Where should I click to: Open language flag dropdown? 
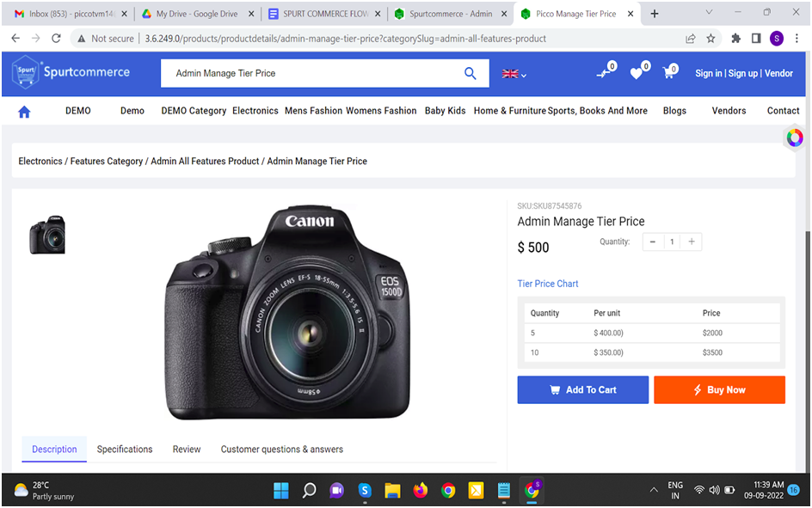pyautogui.click(x=514, y=74)
